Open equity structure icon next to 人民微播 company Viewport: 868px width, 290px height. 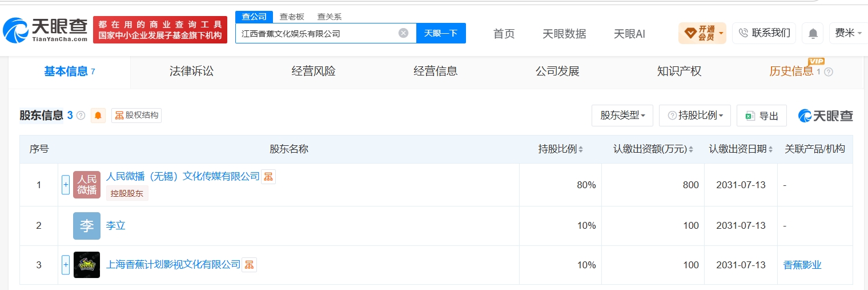pyautogui.click(x=268, y=177)
